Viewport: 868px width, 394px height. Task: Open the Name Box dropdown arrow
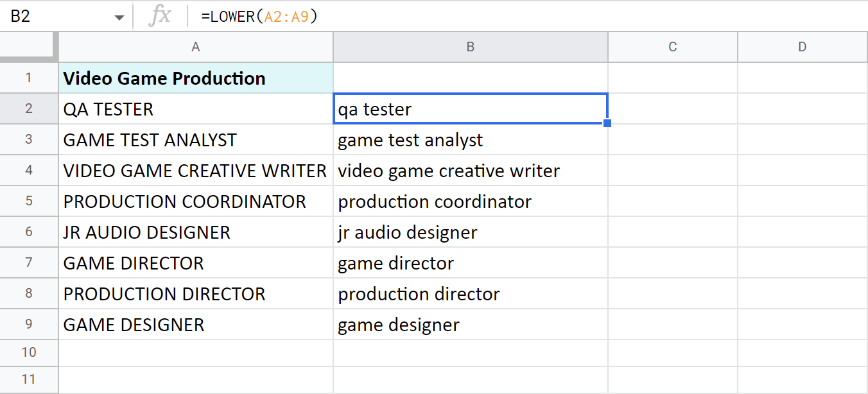(119, 15)
